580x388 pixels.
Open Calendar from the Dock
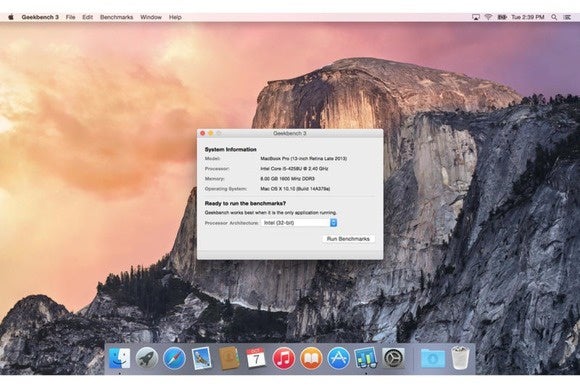(256, 358)
